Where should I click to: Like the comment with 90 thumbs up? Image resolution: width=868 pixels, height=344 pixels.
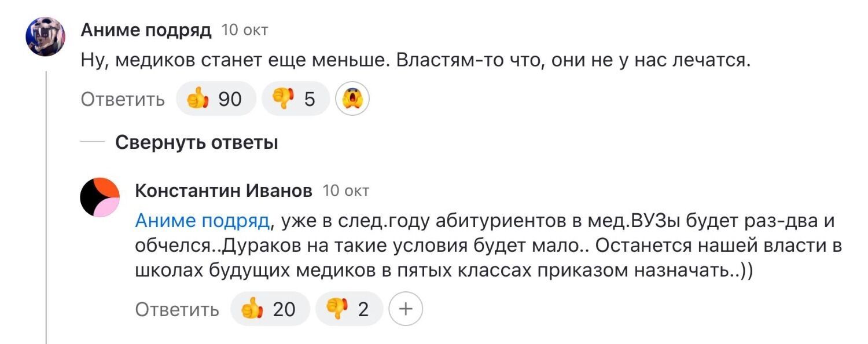point(215,100)
